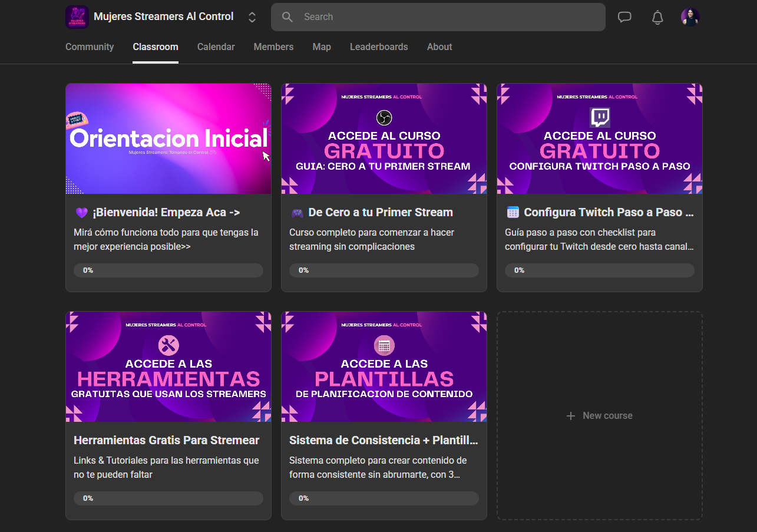Click the user profile avatar
Screen dimensions: 757x532
click(690, 17)
